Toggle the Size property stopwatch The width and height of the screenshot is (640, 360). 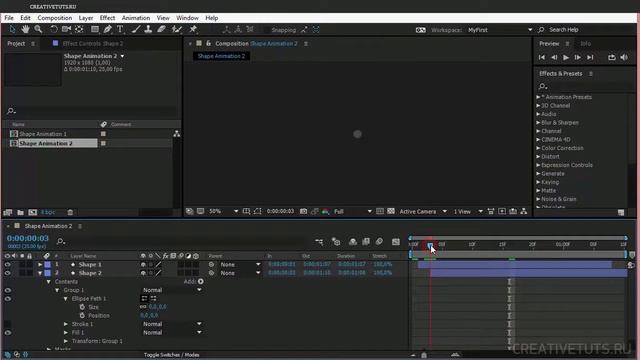coord(82,307)
